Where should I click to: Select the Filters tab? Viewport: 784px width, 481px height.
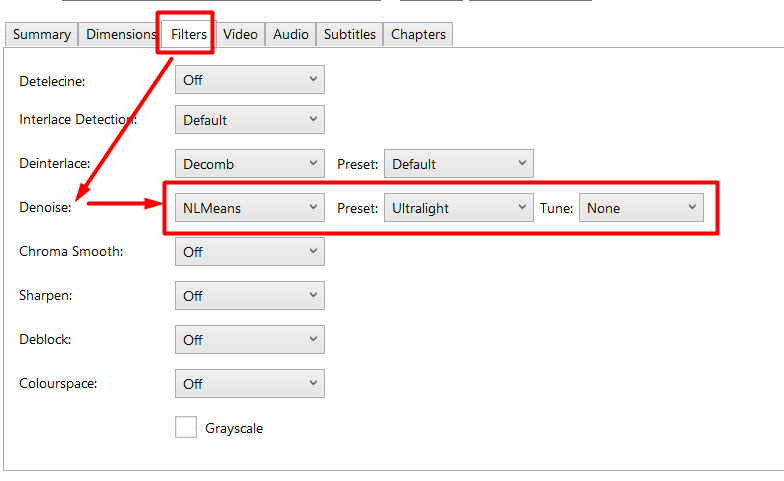[x=188, y=34]
